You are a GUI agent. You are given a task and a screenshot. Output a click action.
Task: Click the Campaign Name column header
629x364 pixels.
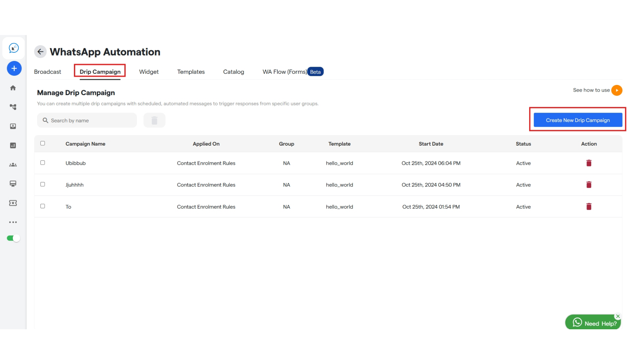point(85,144)
